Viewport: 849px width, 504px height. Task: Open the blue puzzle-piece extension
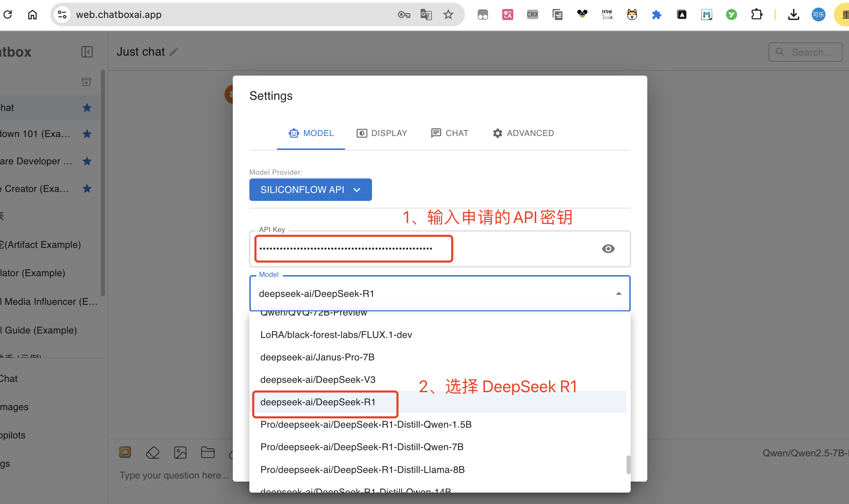657,14
